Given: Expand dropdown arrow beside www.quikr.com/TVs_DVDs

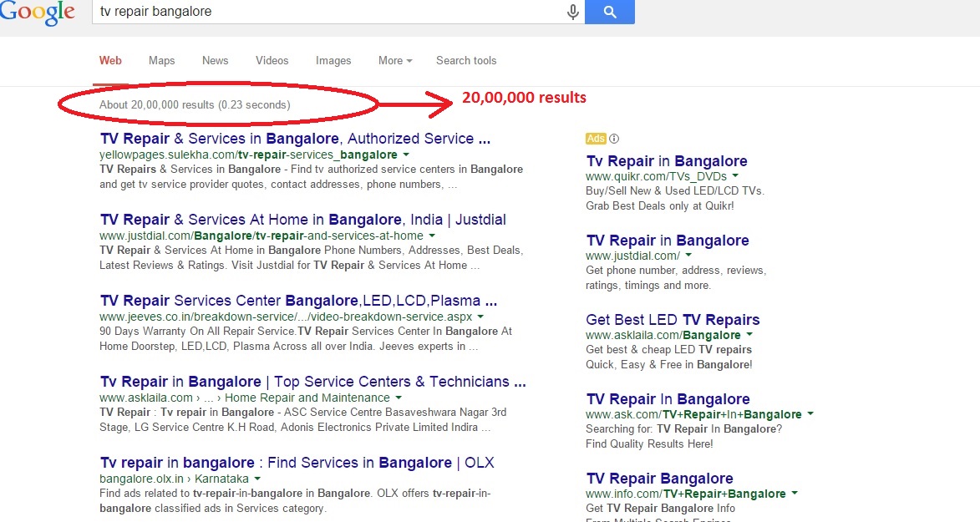Looking at the screenshot, I should click(735, 176).
